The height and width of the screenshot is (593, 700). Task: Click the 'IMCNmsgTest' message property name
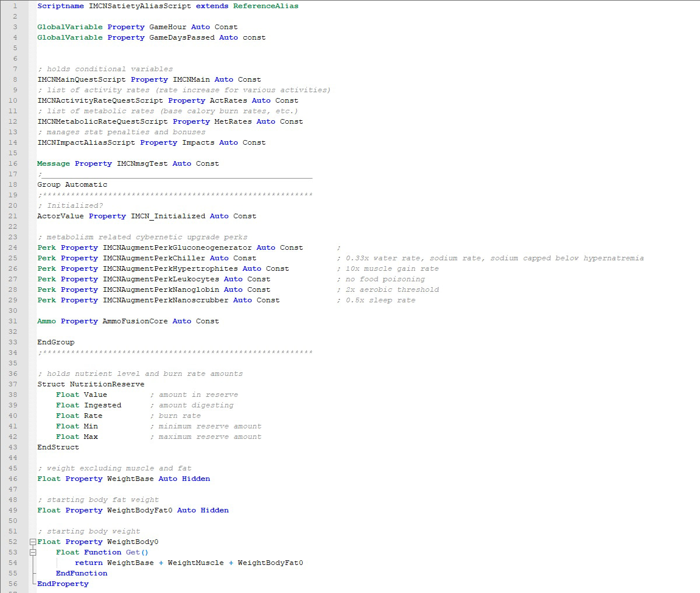(x=142, y=163)
